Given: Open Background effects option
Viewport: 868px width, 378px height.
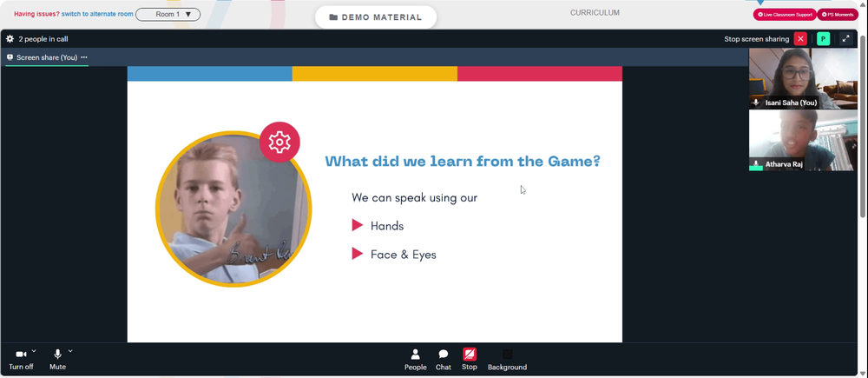Looking at the screenshot, I should tap(507, 360).
